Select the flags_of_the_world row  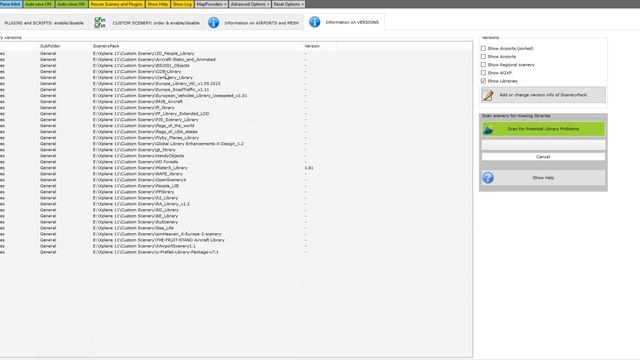click(x=236, y=126)
